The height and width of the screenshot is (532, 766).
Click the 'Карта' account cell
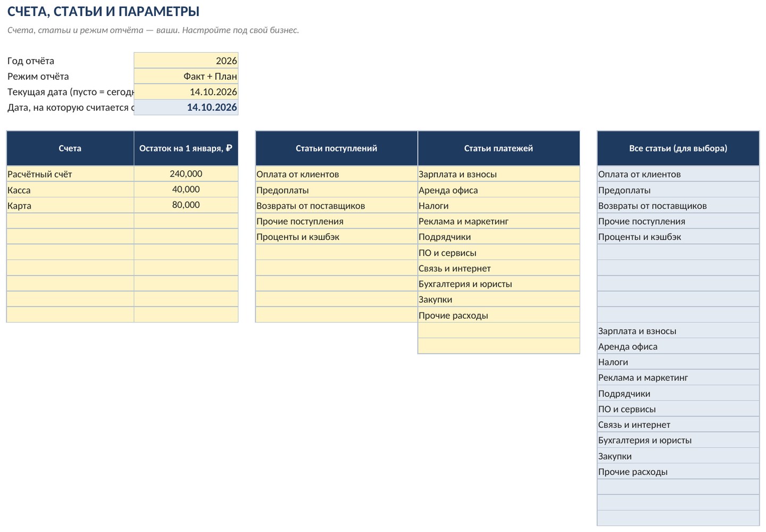70,205
